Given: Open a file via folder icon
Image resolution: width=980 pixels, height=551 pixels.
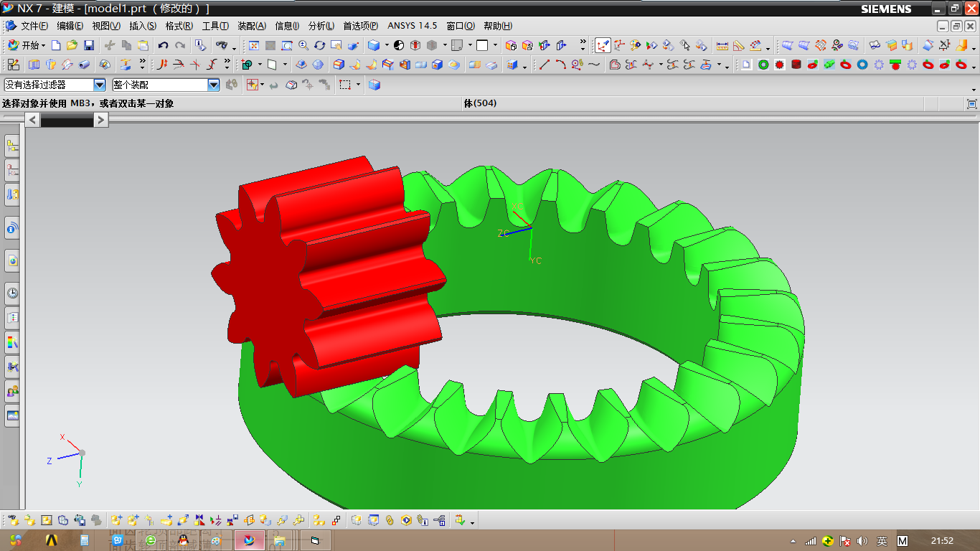Looking at the screenshot, I should pyautogui.click(x=72, y=45).
